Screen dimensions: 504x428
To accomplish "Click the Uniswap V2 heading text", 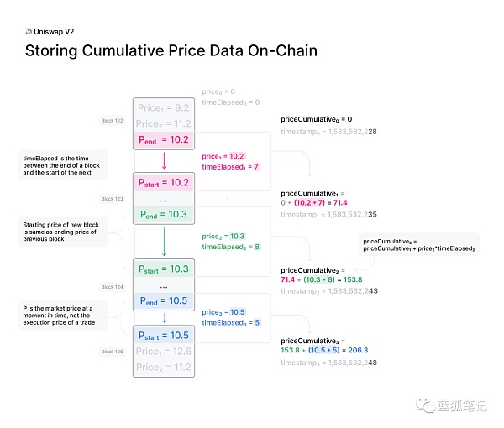I will coord(55,31).
